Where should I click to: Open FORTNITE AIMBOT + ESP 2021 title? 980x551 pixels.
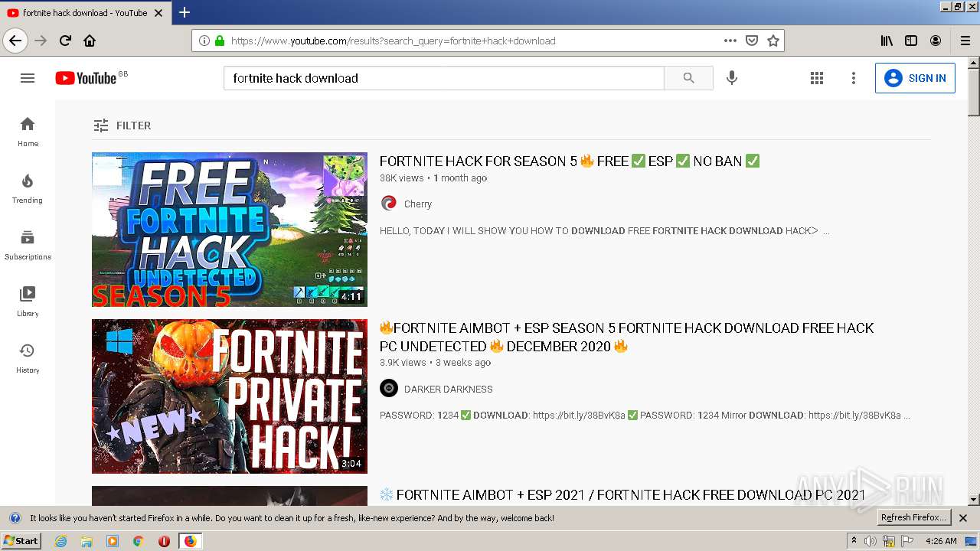click(622, 494)
